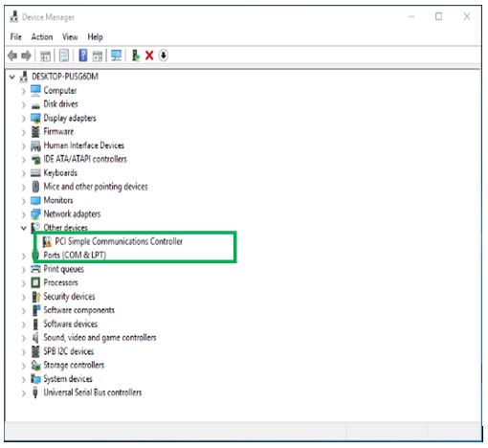
Task: Open the View menu
Action: tap(70, 37)
